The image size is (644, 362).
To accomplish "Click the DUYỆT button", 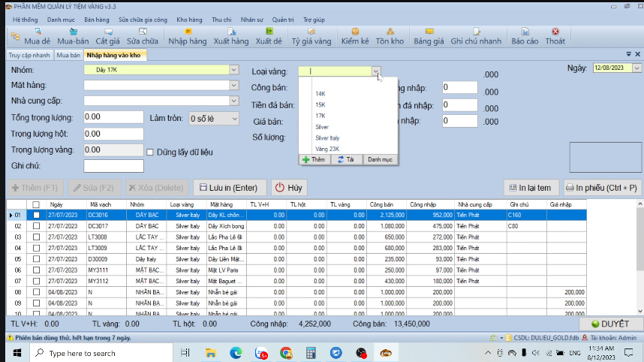I will (x=611, y=324).
